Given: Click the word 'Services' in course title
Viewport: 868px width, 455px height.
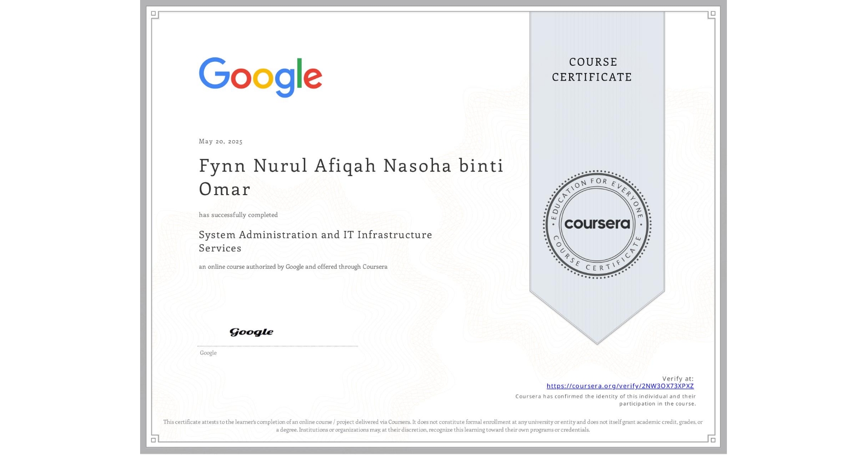Looking at the screenshot, I should pyautogui.click(x=220, y=248).
